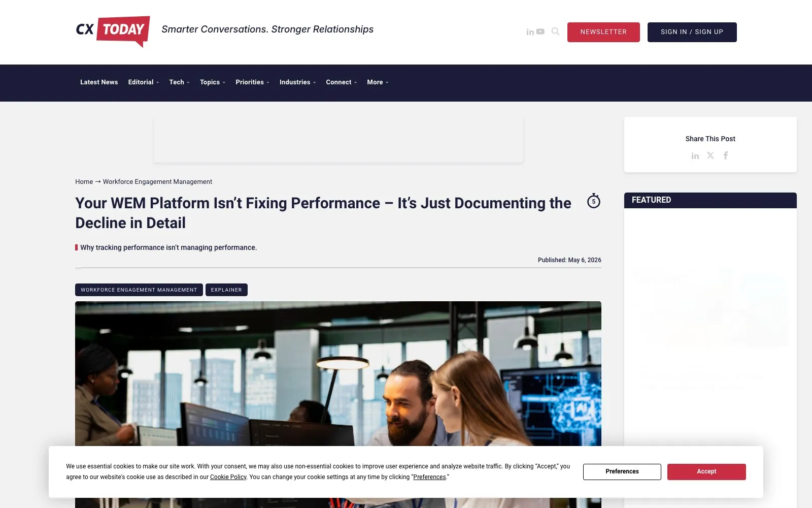Expand the Connect menu
The width and height of the screenshot is (812, 508).
tap(342, 82)
